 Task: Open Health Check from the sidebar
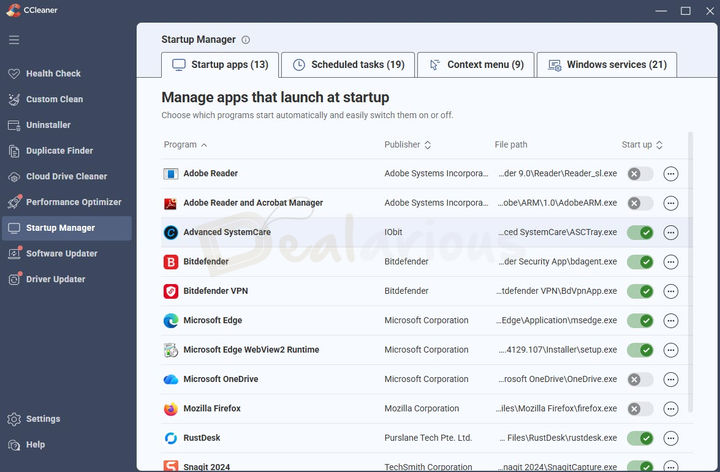click(67, 73)
